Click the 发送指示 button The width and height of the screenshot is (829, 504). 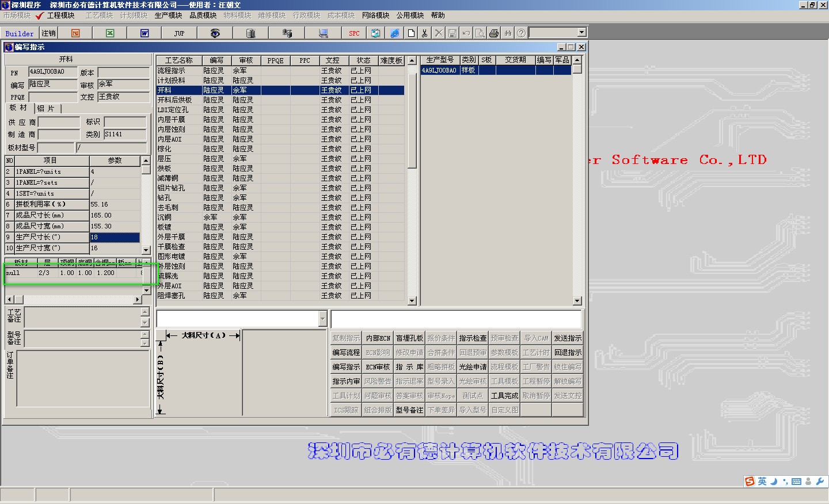coord(568,338)
